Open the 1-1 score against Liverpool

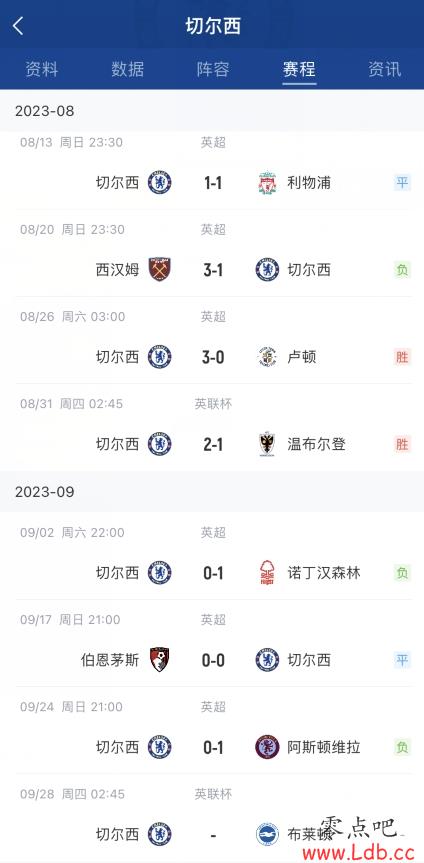pos(213,183)
